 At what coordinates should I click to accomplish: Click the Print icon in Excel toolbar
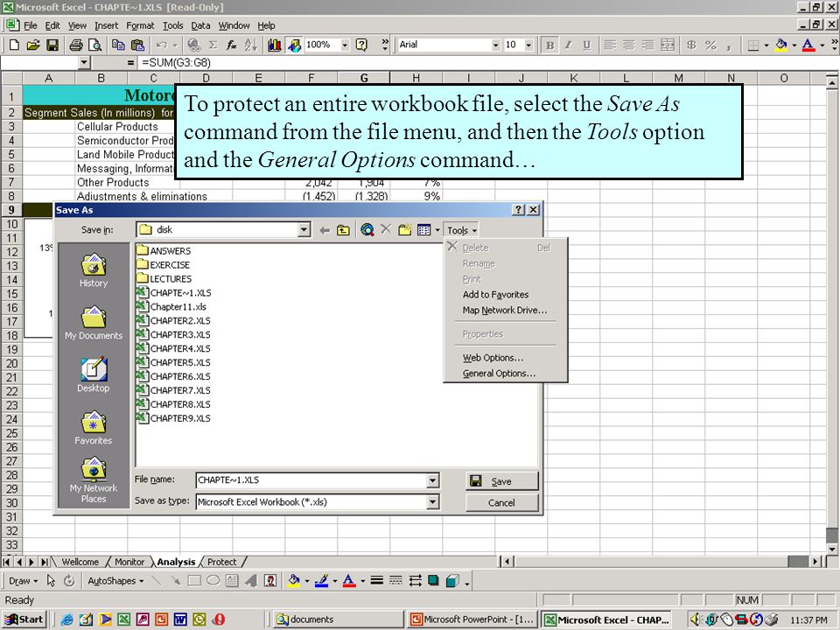(x=76, y=45)
